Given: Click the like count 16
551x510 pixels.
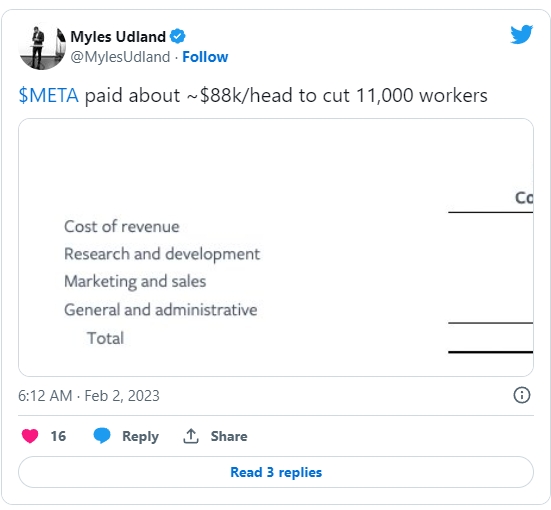Looking at the screenshot, I should 58,436.
